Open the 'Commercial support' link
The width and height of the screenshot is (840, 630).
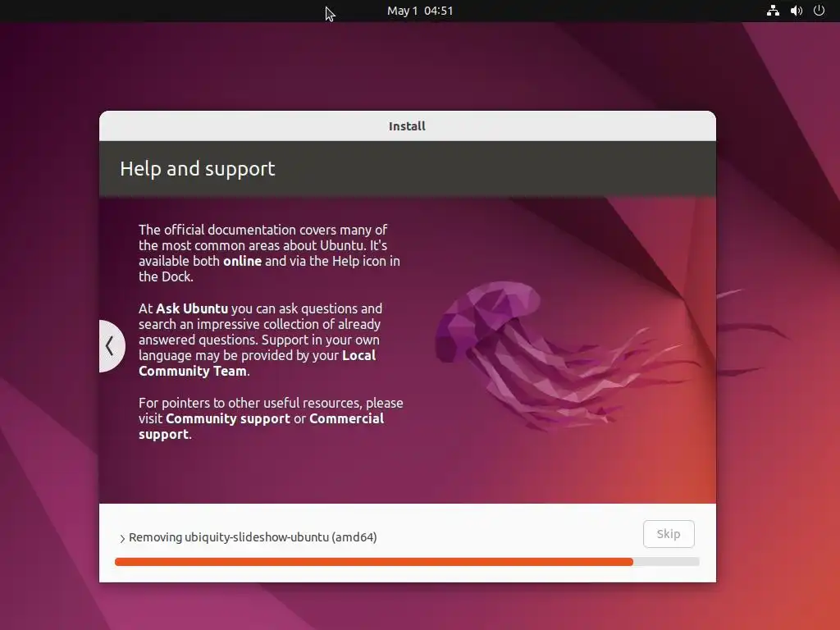coord(262,427)
